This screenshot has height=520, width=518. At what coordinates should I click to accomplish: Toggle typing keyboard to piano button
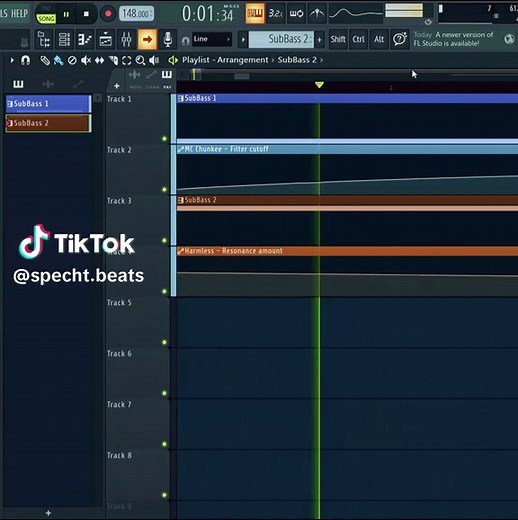point(255,13)
